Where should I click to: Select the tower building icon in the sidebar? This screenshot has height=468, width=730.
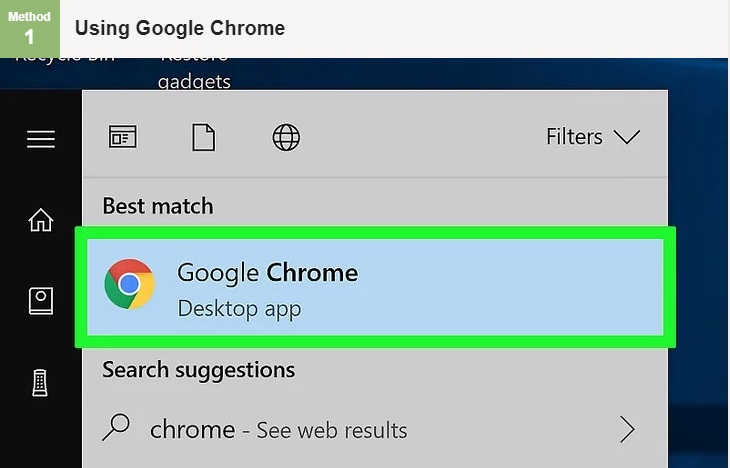[40, 383]
